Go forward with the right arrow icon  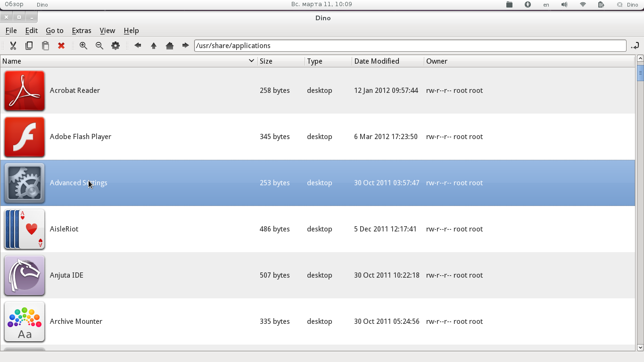coord(186,46)
